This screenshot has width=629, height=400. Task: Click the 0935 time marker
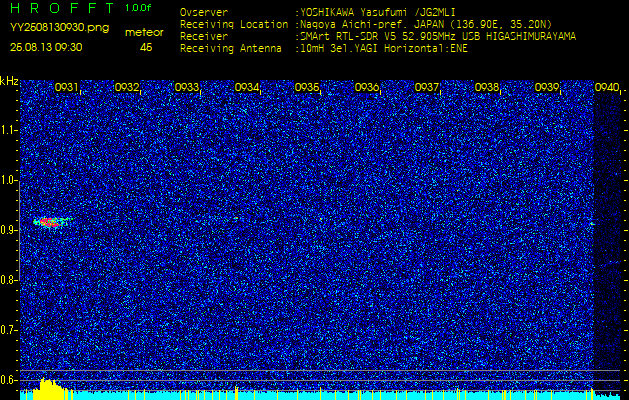click(x=307, y=87)
